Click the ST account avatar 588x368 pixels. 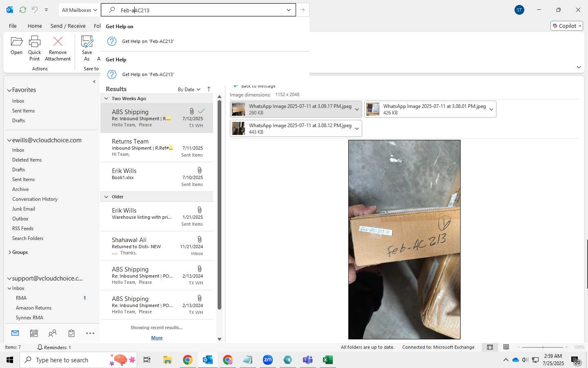click(519, 10)
